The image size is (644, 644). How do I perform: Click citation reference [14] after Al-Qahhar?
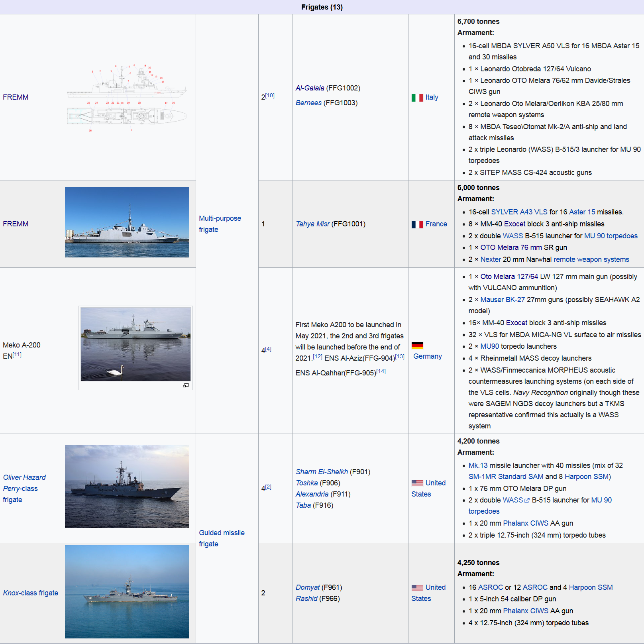click(381, 371)
